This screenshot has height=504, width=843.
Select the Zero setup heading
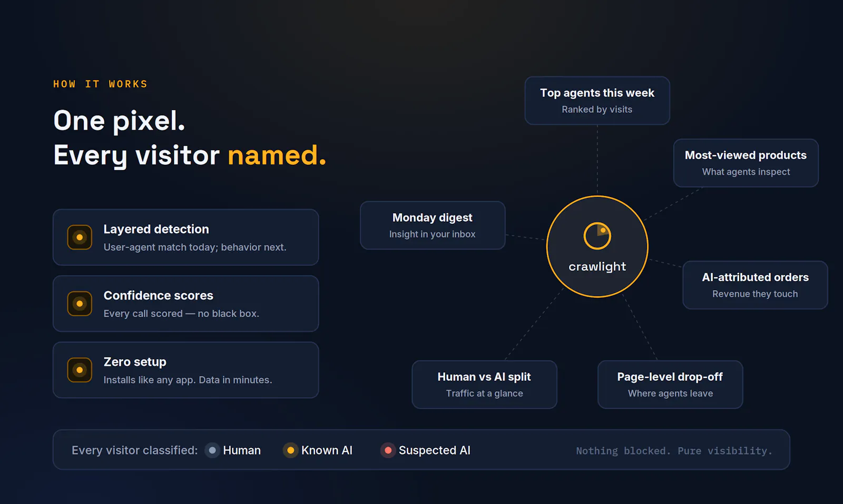point(135,362)
